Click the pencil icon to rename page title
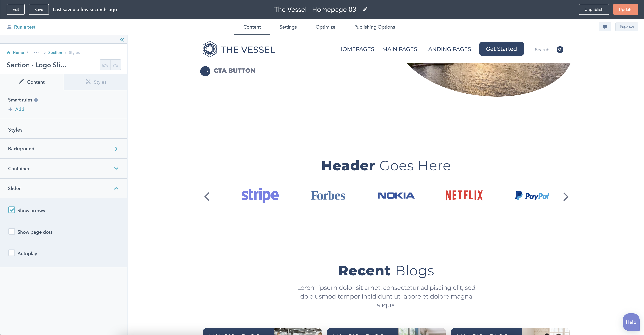 coord(365,9)
